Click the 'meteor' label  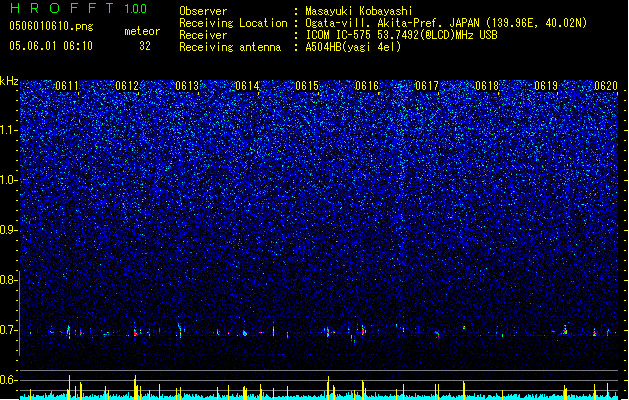click(142, 31)
